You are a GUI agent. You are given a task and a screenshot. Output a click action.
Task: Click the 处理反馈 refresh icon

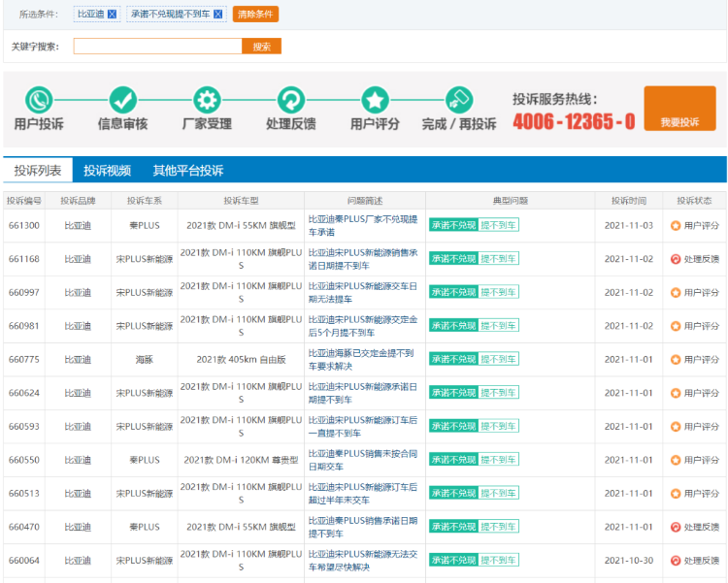click(x=291, y=100)
